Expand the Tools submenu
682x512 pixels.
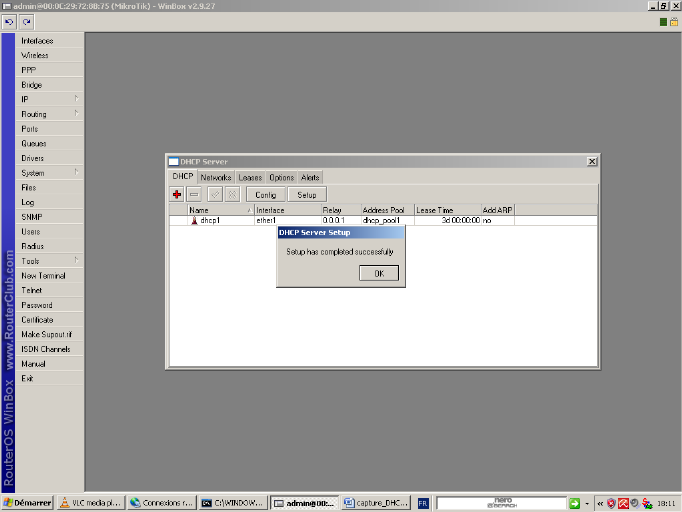pos(49,261)
